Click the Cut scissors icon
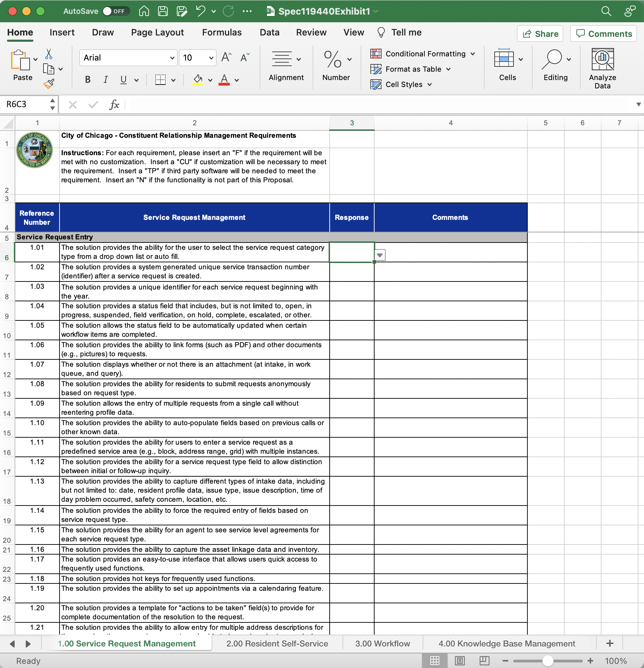Screen dimensions: 644x668 click(x=49, y=54)
